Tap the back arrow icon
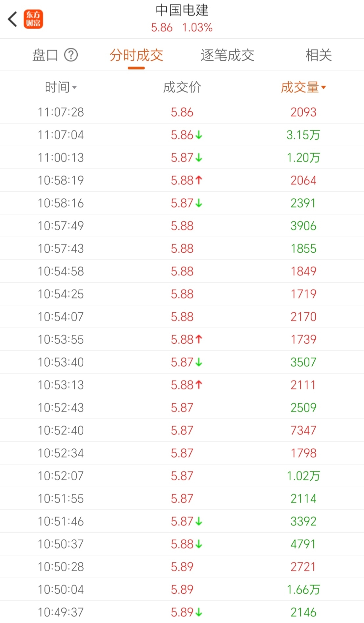364x623 pixels. click(13, 19)
